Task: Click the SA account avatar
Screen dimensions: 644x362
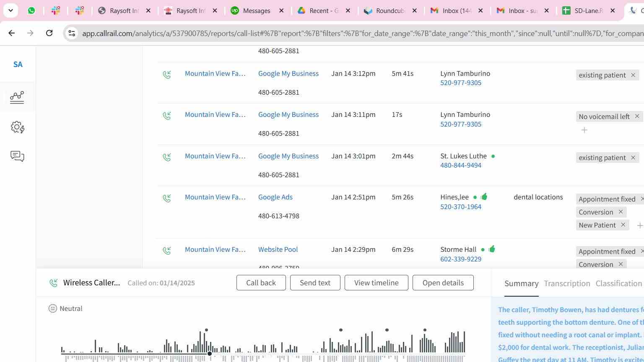Action: pos(18,65)
